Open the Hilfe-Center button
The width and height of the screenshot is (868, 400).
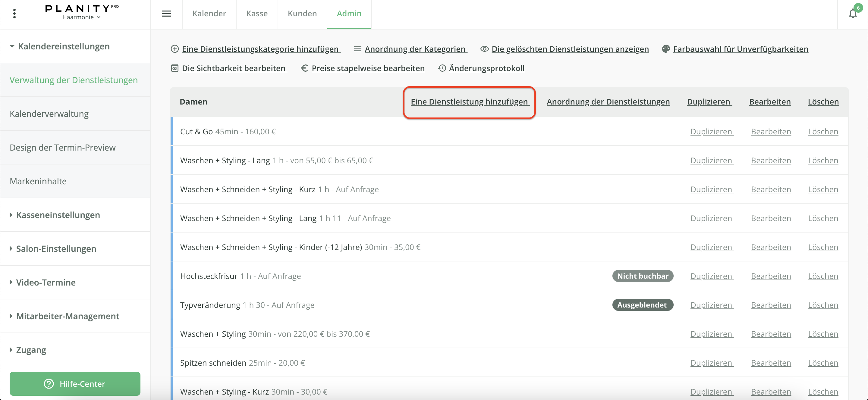tap(75, 383)
